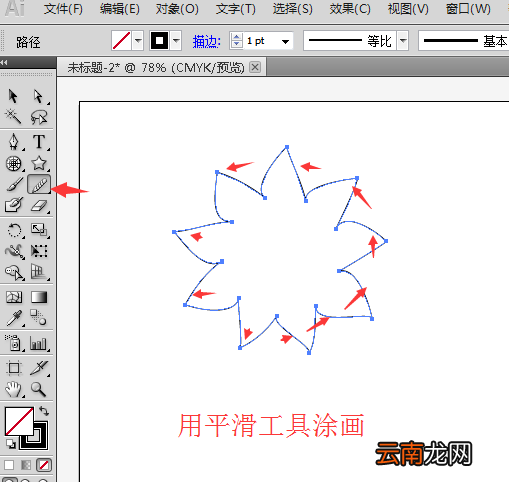The width and height of the screenshot is (509, 482).
Task: Choose the Column Graph tool
Action: coord(38,343)
